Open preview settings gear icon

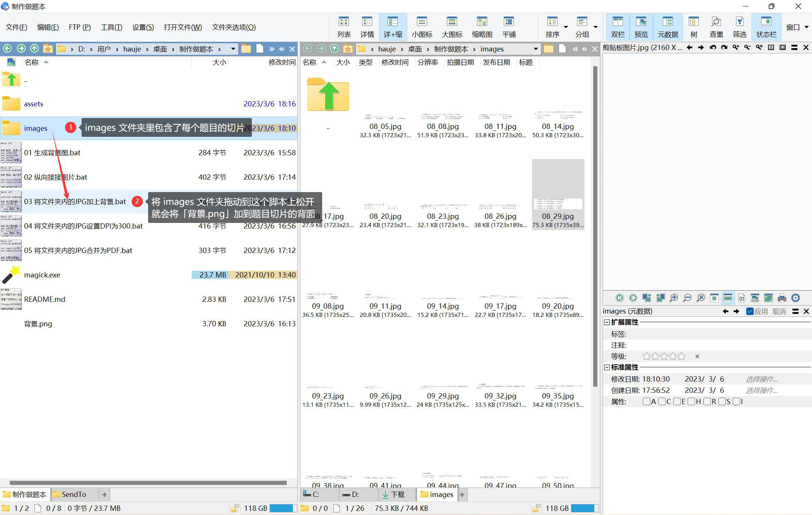tap(795, 298)
